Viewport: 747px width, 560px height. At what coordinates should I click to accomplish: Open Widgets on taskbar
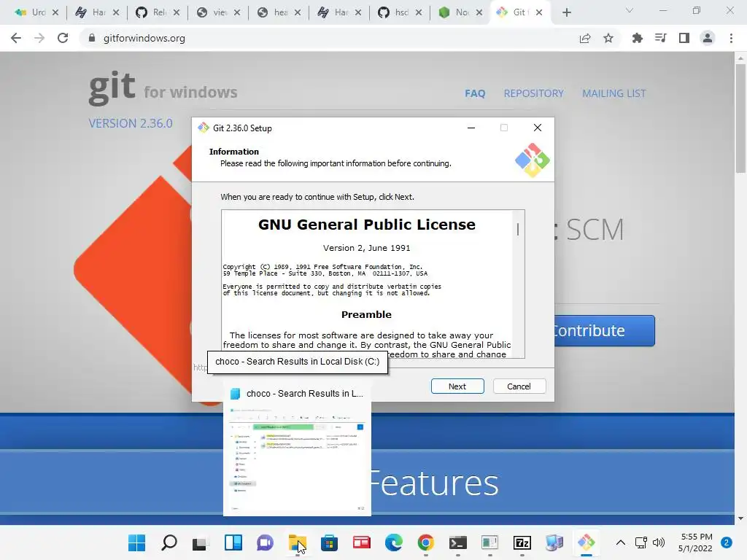pos(233,542)
